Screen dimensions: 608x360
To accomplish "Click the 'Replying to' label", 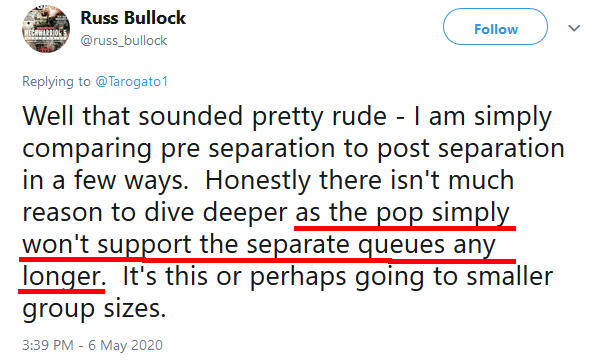I will coord(56,81).
